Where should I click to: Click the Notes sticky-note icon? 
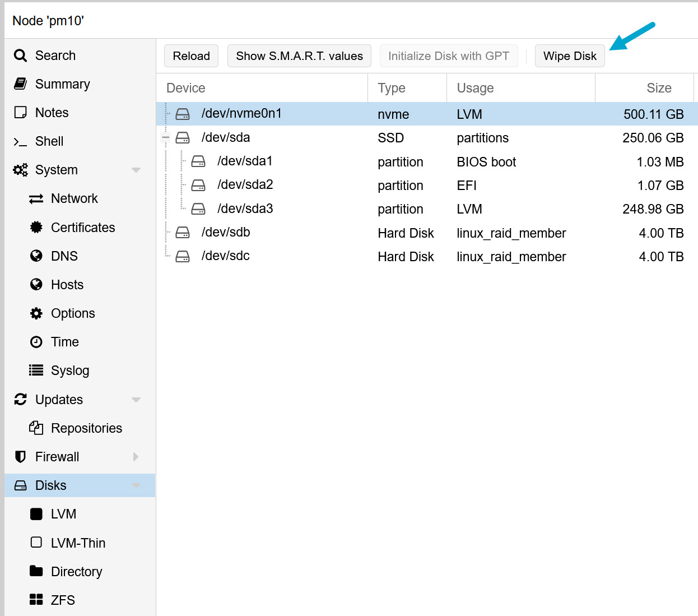coord(20,113)
